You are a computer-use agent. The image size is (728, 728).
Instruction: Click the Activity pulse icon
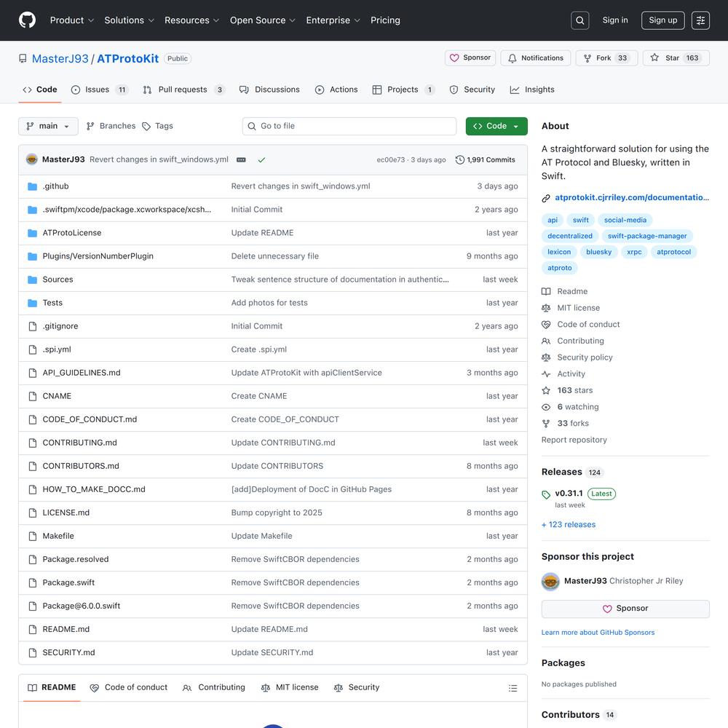pyautogui.click(x=546, y=373)
